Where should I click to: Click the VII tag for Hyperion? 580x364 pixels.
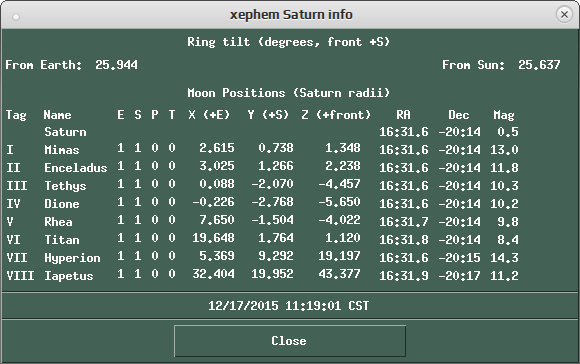pos(17,258)
